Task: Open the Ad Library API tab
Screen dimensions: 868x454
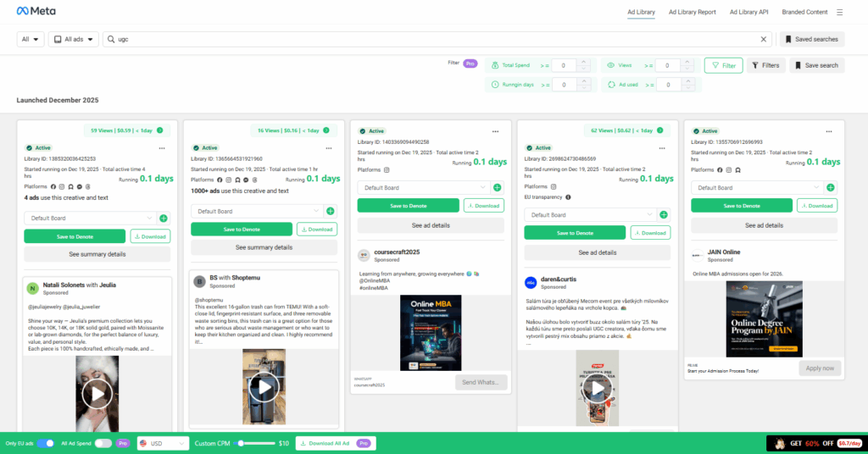Action: 748,12
